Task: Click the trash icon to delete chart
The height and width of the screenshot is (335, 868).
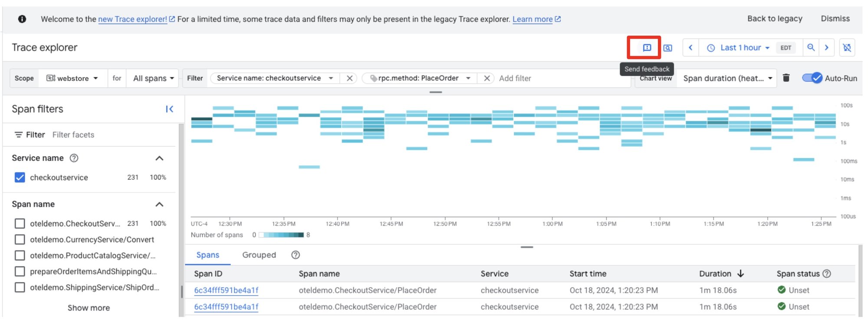Action: [786, 78]
